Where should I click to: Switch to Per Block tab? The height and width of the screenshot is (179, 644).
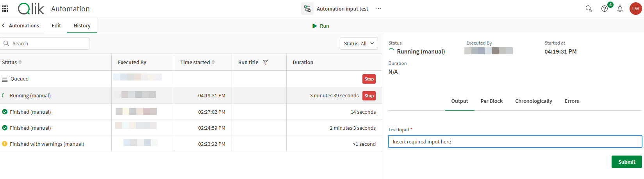pyautogui.click(x=492, y=101)
